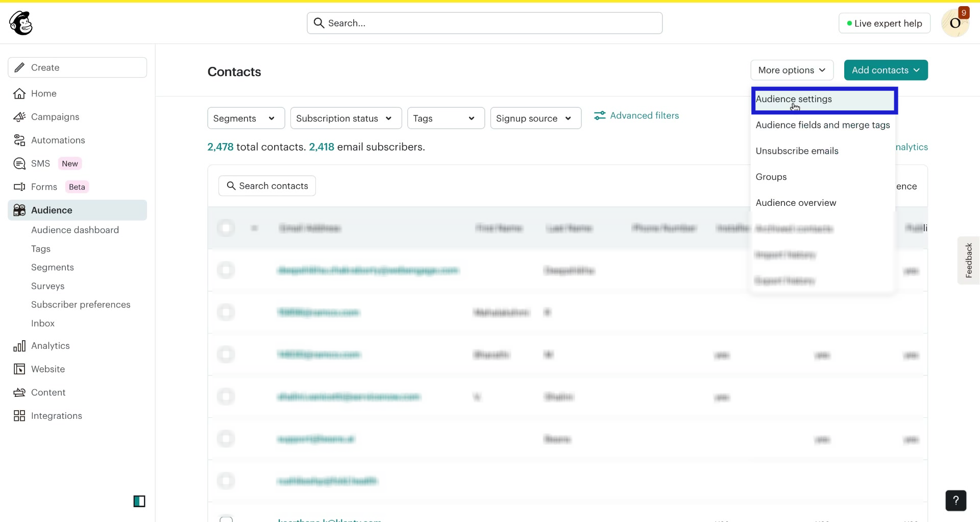Open Advanced filters
This screenshot has width=980, height=522.
point(644,115)
